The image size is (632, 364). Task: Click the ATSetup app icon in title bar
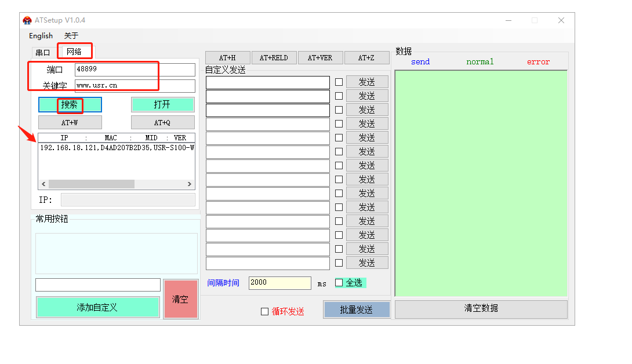click(x=27, y=20)
